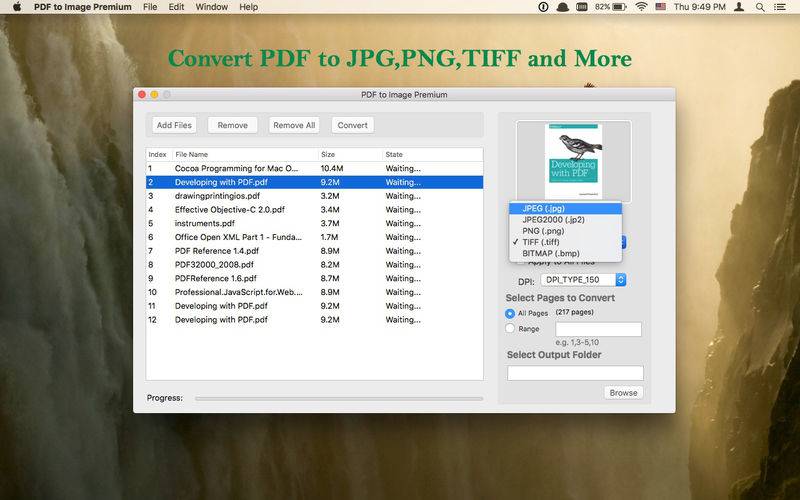
Task: Click the (217 pages) label
Action: coord(574,312)
